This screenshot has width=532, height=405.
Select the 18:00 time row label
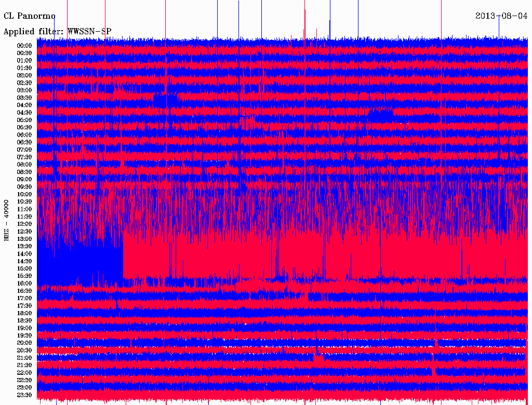pos(24,314)
